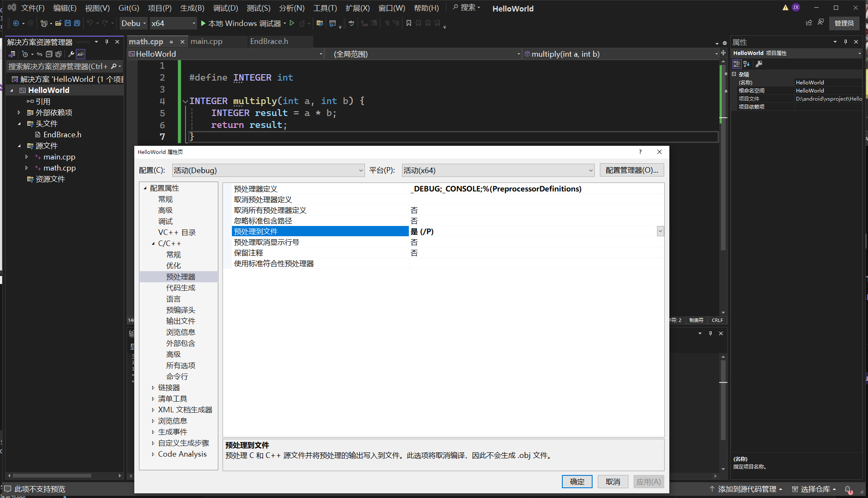Click the 配置管理器(O)... button
Screen dimensions: 868x498
click(631, 170)
